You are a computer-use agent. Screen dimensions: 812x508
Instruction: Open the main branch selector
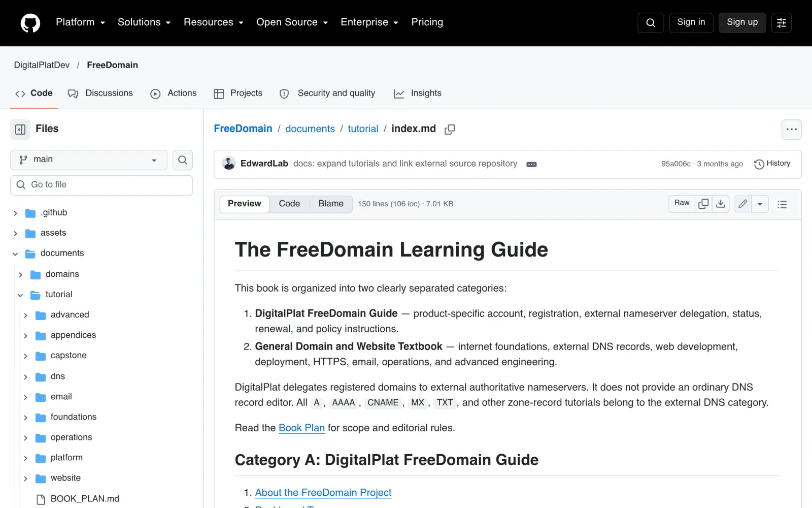[x=89, y=160]
